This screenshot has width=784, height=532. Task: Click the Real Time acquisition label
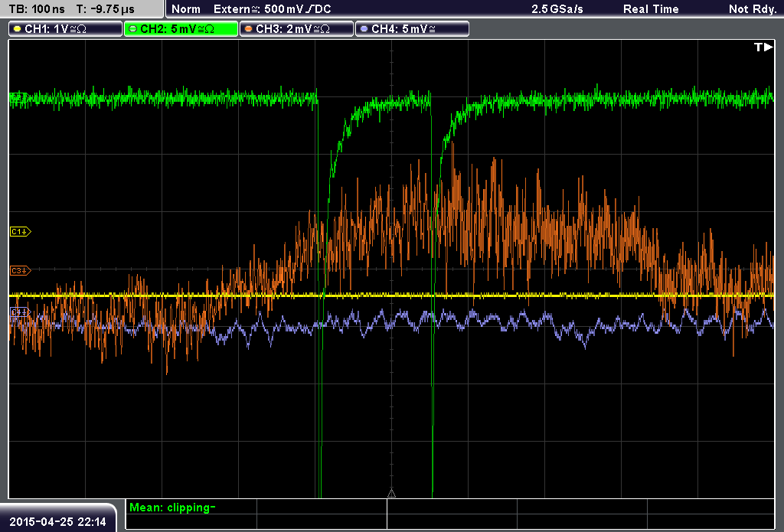click(651, 9)
